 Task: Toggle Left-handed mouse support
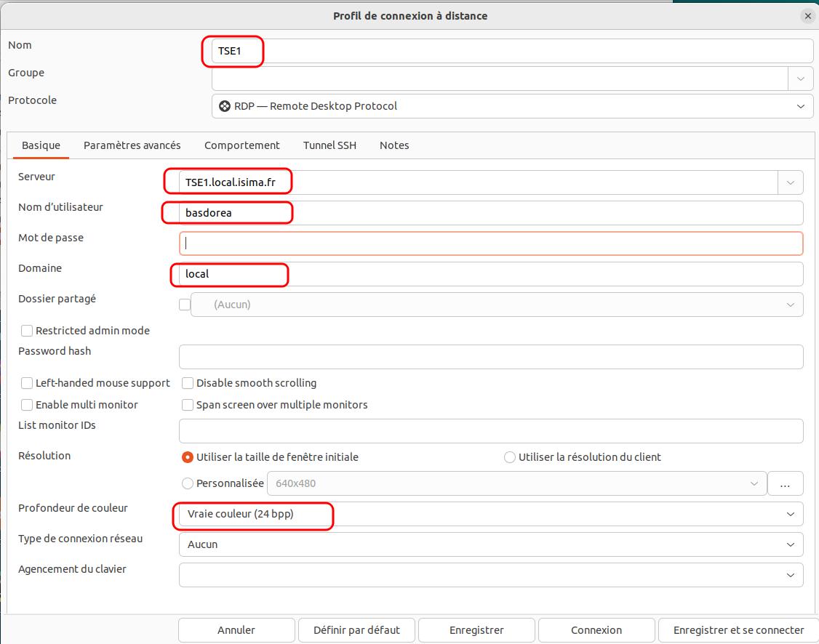(x=27, y=383)
